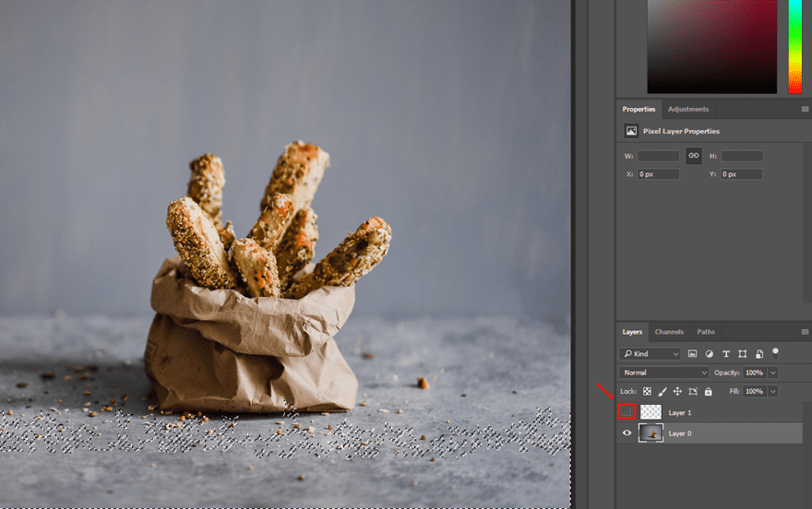812x509 pixels.
Task: Toggle the layer filtering on/off switch
Action: click(x=775, y=352)
